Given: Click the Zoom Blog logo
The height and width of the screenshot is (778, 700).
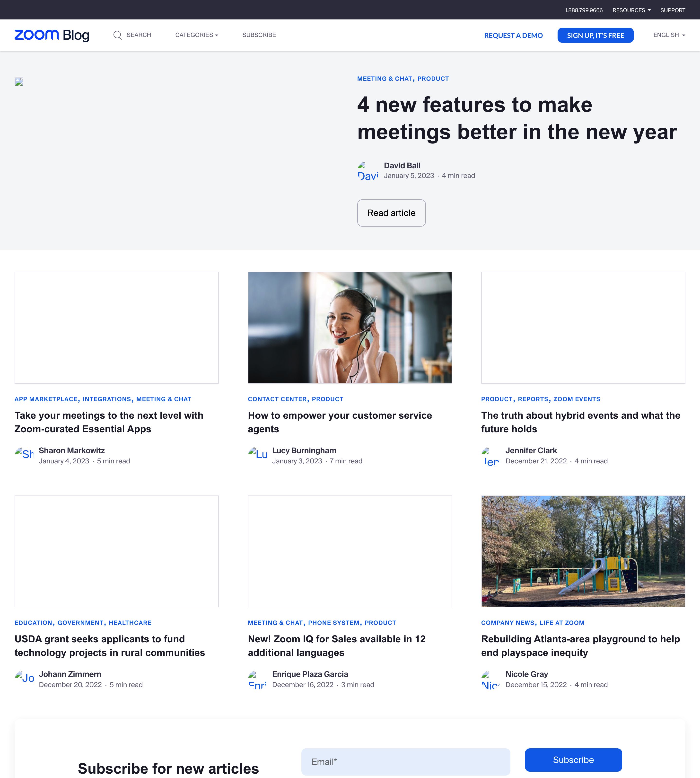Looking at the screenshot, I should point(52,35).
